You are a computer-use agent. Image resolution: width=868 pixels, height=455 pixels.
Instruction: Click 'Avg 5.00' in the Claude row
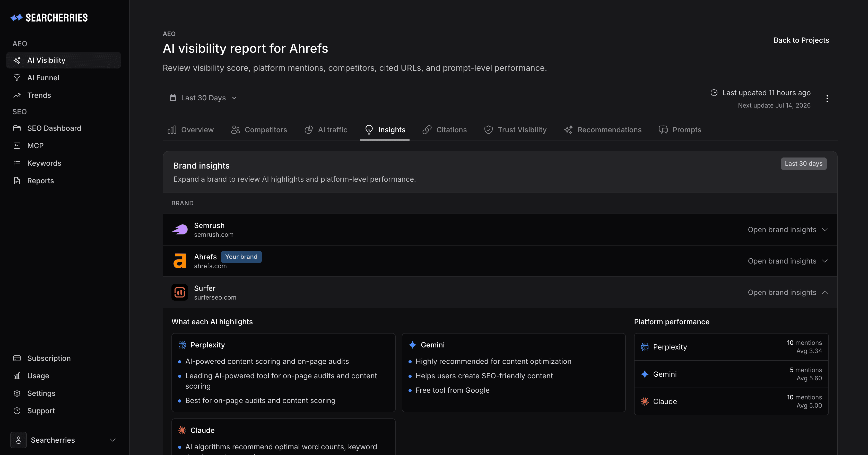click(x=809, y=406)
